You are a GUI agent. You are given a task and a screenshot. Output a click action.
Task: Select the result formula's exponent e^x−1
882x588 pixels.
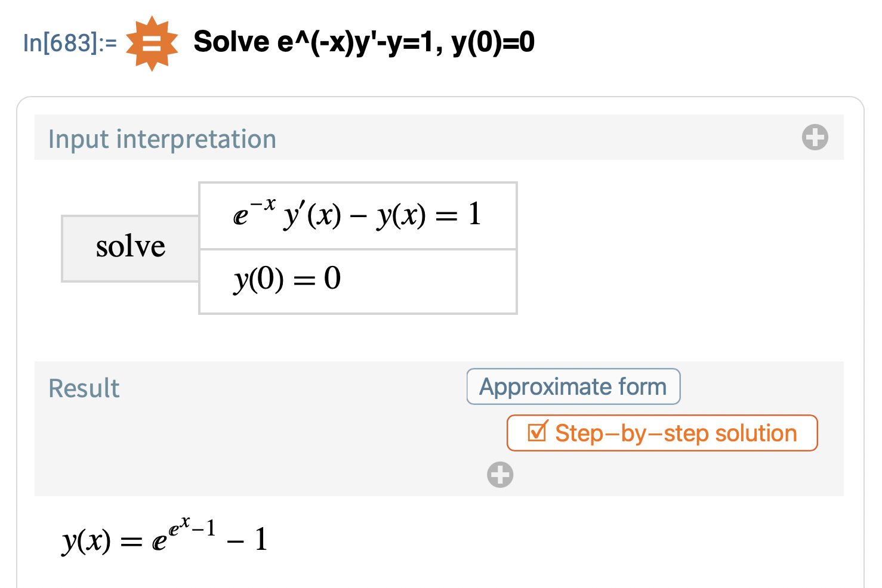(x=192, y=527)
